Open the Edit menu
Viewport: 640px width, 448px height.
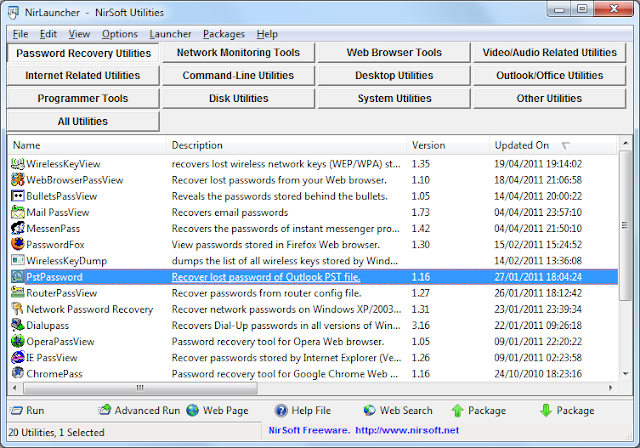click(x=48, y=34)
